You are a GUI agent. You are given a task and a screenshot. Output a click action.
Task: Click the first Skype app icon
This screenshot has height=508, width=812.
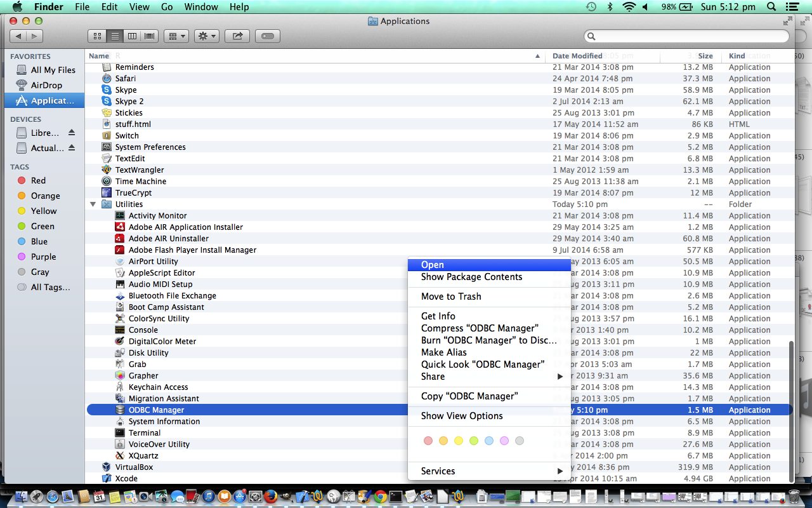[107, 90]
